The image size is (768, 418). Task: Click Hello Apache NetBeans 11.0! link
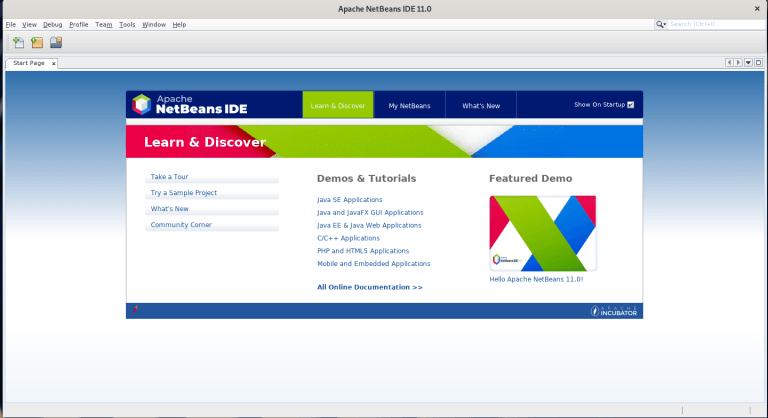click(x=536, y=279)
